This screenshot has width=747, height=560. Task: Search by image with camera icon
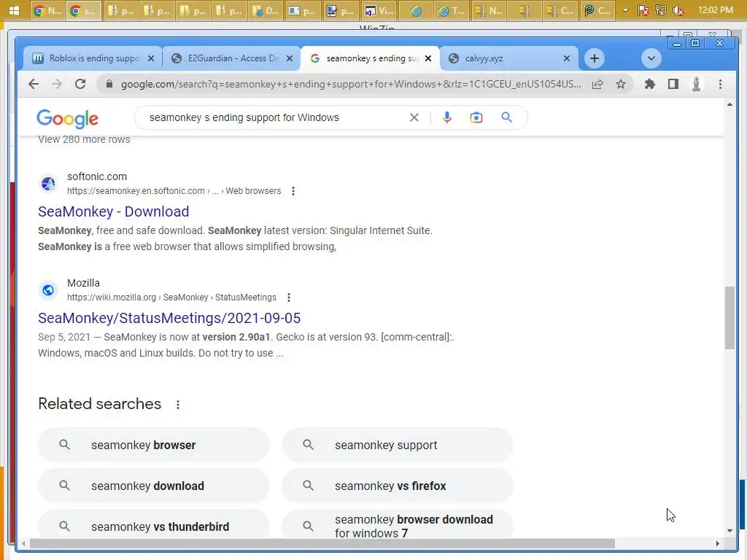tap(476, 117)
